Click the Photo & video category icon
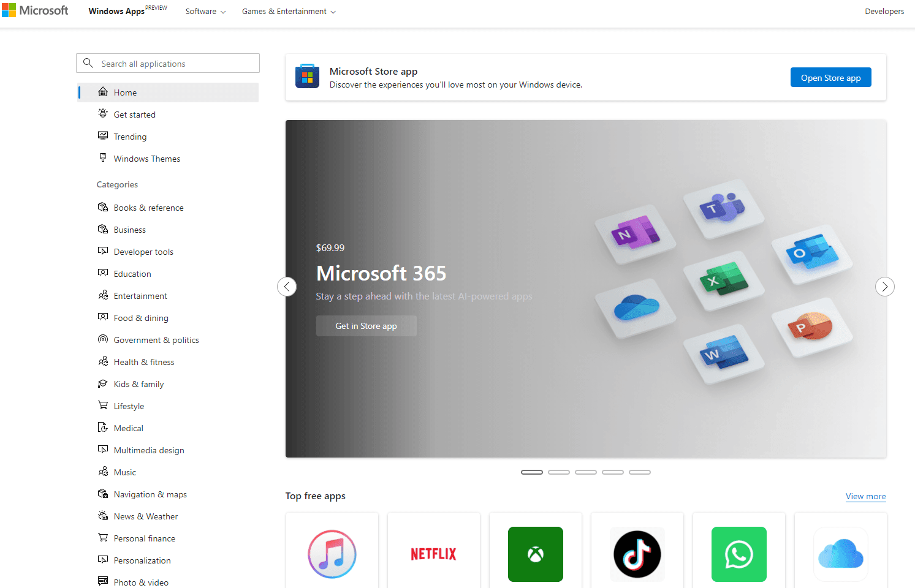Image resolution: width=915 pixels, height=588 pixels. click(x=103, y=582)
